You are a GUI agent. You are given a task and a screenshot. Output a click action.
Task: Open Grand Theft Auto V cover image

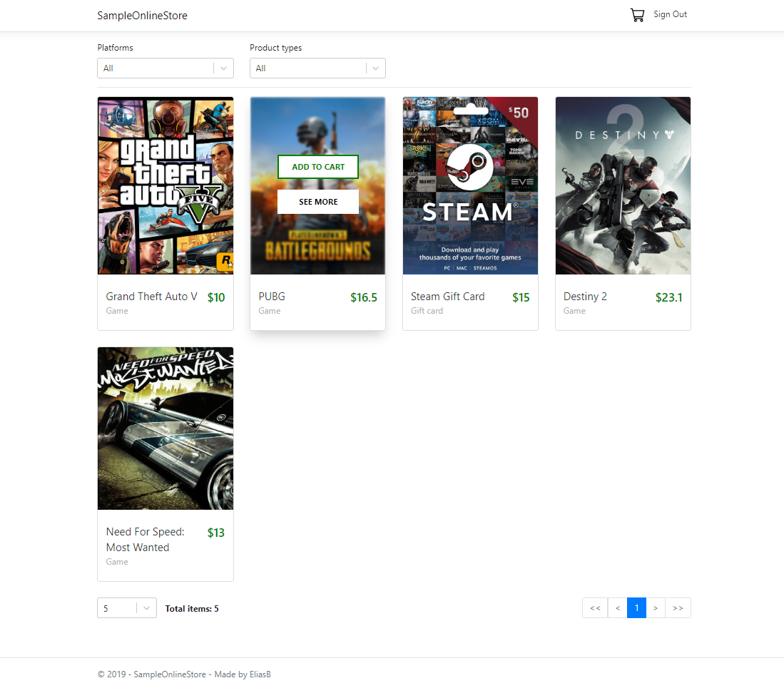(x=166, y=185)
